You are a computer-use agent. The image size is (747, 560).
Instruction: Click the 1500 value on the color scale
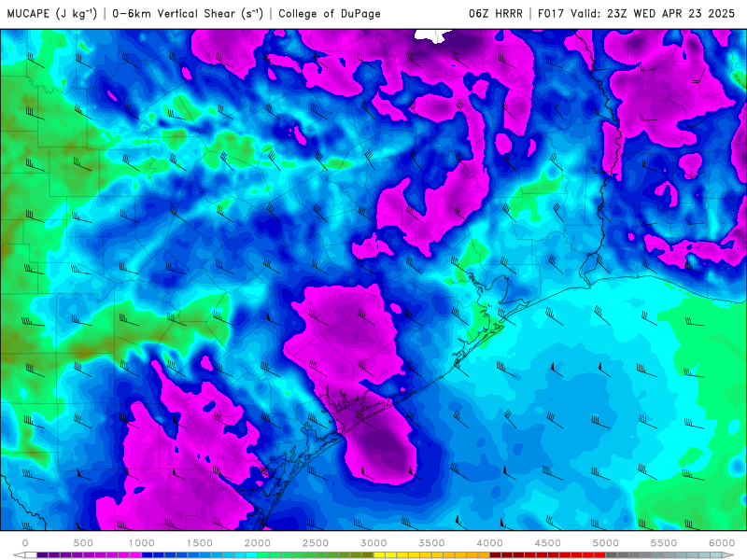[x=200, y=543]
